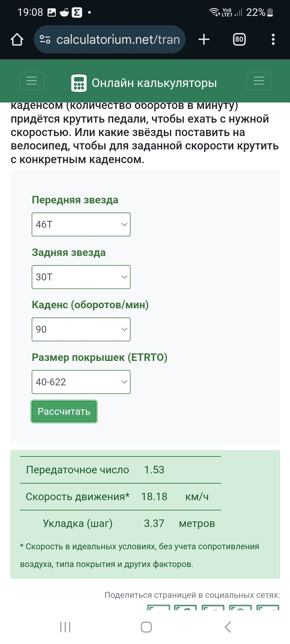Tap the calculatorium.net address bar

(118, 39)
